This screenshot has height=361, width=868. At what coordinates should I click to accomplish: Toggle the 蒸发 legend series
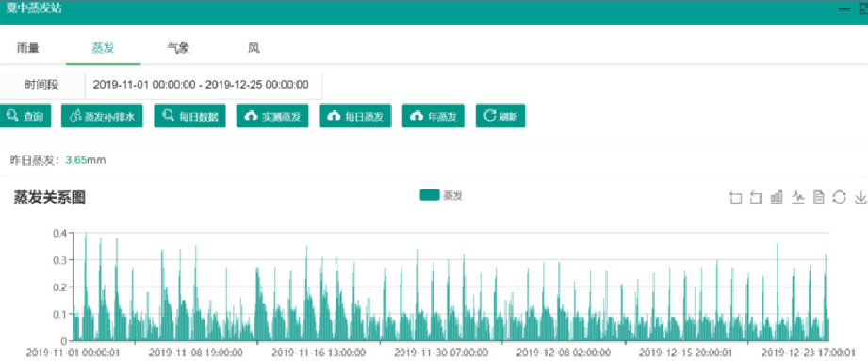click(441, 195)
